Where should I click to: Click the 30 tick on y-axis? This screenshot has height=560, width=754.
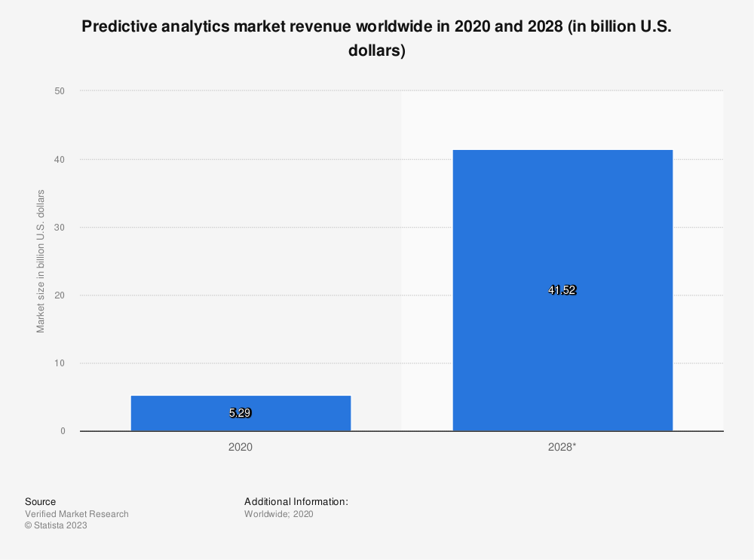pyautogui.click(x=60, y=228)
